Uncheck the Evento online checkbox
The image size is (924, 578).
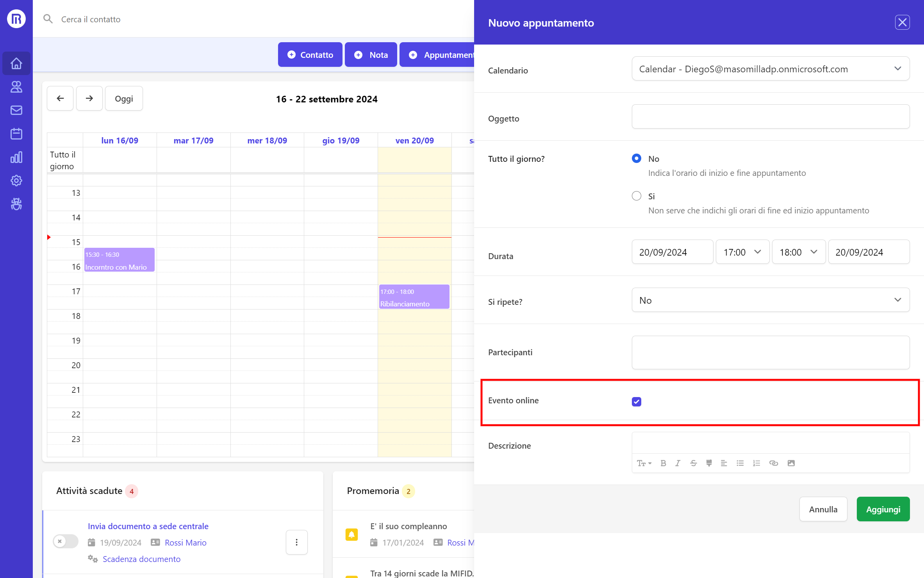click(636, 401)
